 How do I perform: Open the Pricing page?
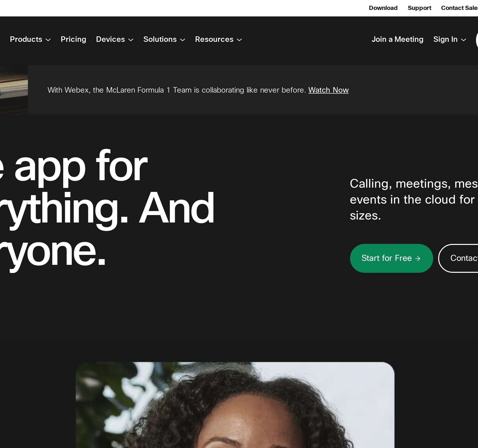coord(73,39)
